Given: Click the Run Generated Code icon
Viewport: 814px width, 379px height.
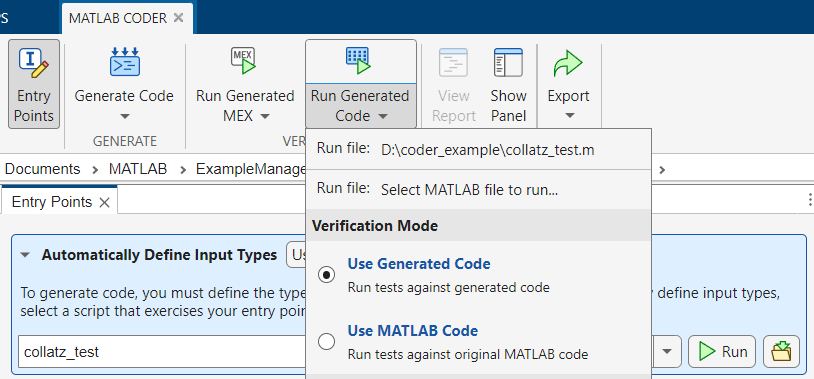Looking at the screenshot, I should [x=358, y=61].
